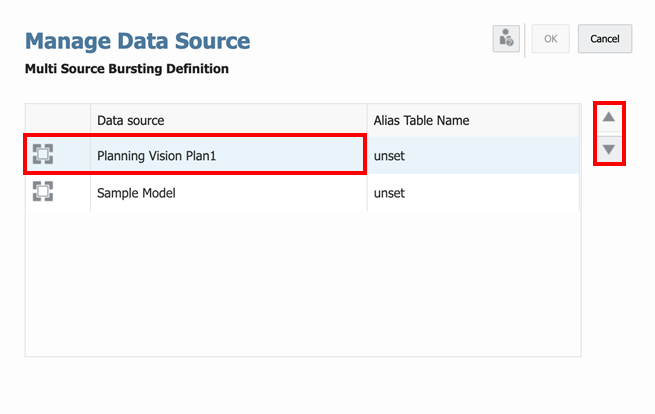
Task: Click the move up arrow
Action: pos(608,117)
